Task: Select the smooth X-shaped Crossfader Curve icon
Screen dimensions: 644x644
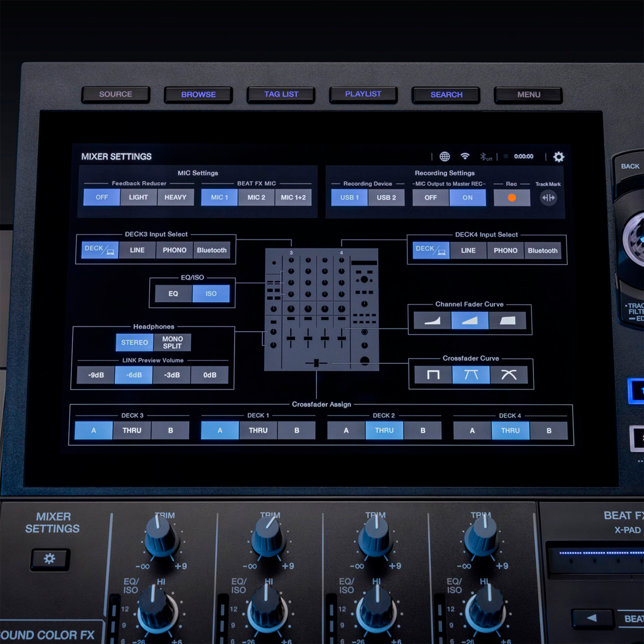Action: click(x=509, y=375)
